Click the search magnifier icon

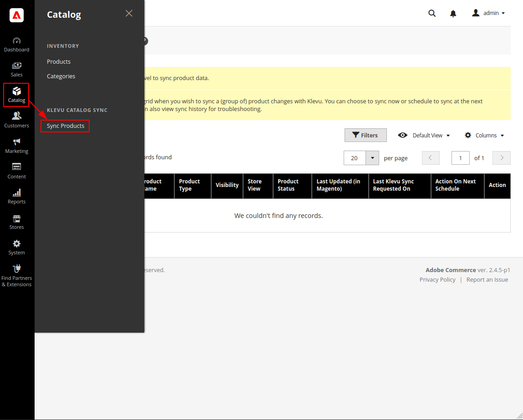point(432,13)
